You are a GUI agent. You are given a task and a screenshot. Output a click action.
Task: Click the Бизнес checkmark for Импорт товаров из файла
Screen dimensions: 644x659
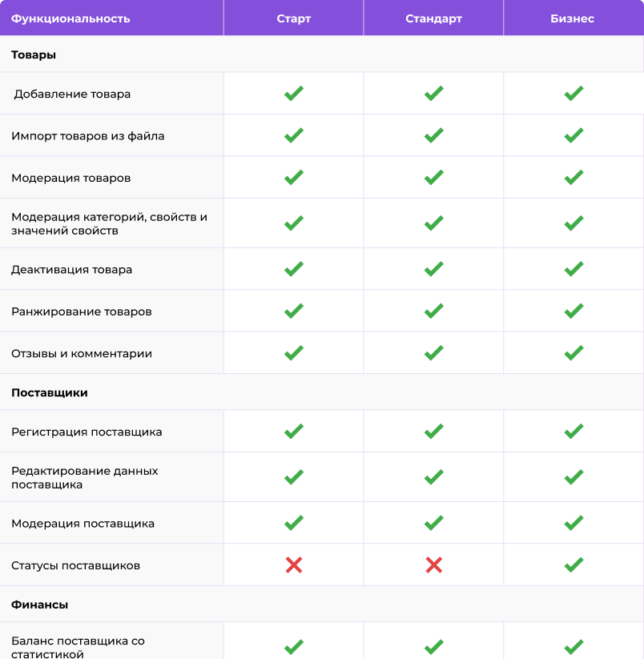(x=574, y=135)
